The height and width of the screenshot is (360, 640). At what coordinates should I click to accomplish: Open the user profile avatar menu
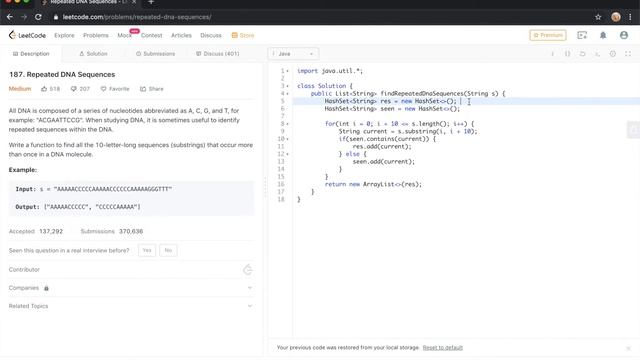pos(624,36)
